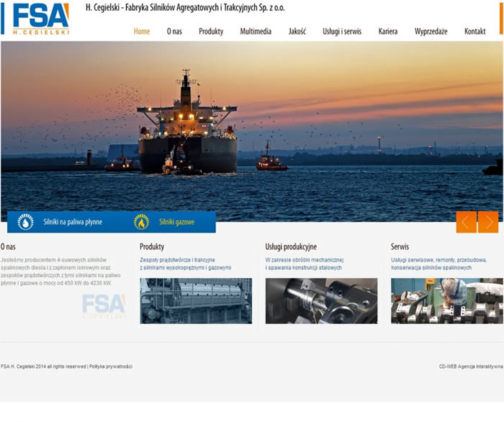Open the Kariera page
The height and width of the screenshot is (422, 504).
[387, 31]
